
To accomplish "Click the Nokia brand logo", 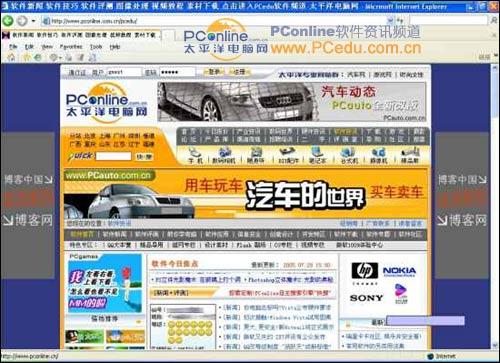I will (399, 271).
